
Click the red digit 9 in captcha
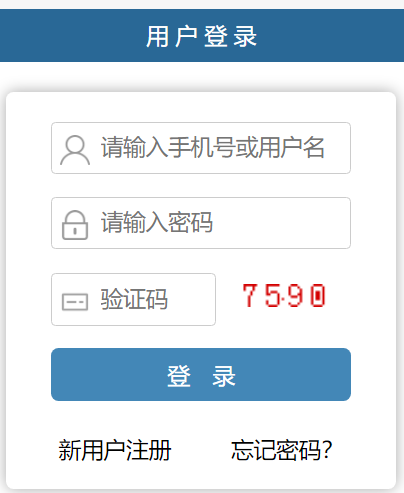296,295
